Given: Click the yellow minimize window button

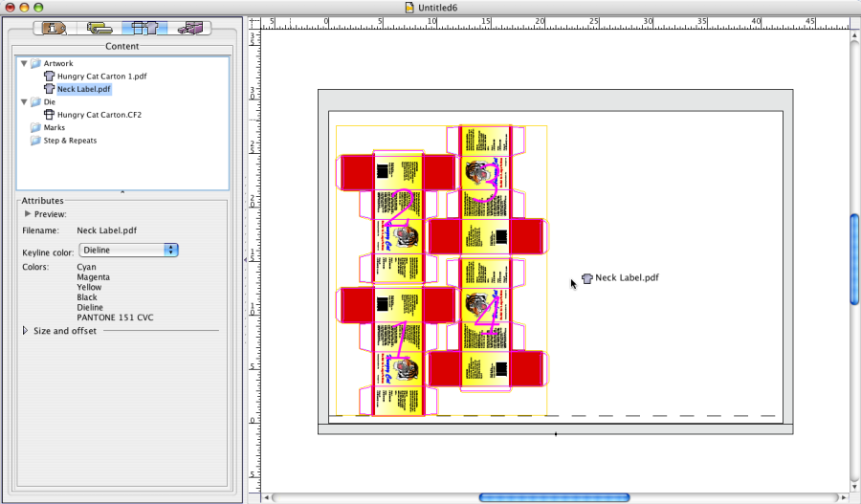Looking at the screenshot, I should point(24,8).
